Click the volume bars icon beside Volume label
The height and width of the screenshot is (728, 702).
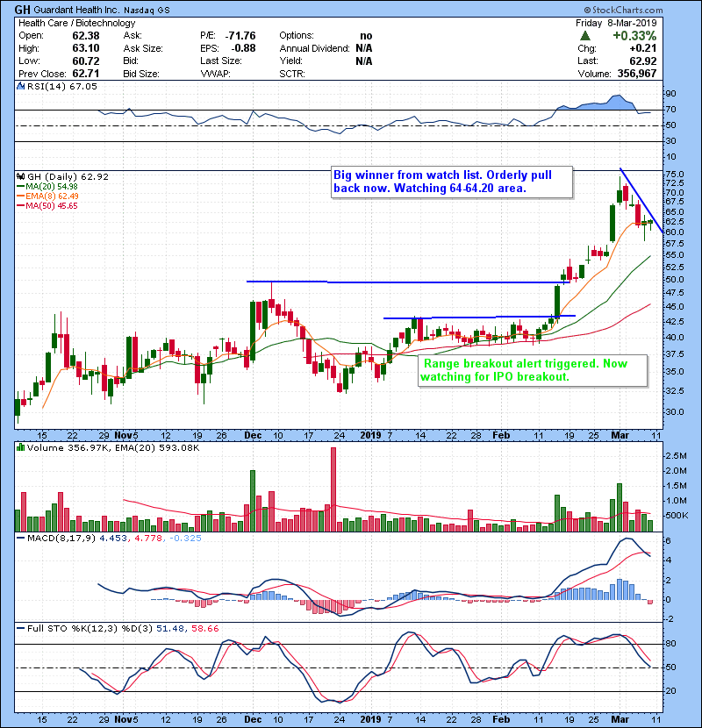click(x=20, y=447)
